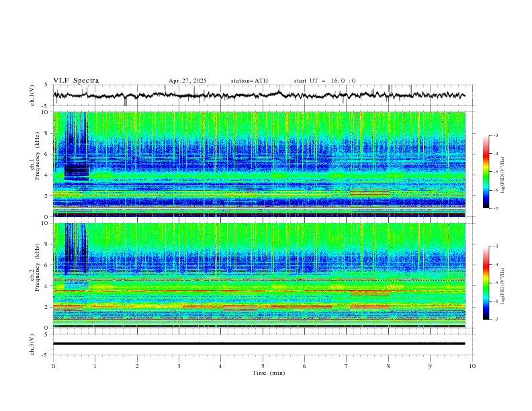
Task: Select the "Time (min)" axis label
Action: point(269,373)
